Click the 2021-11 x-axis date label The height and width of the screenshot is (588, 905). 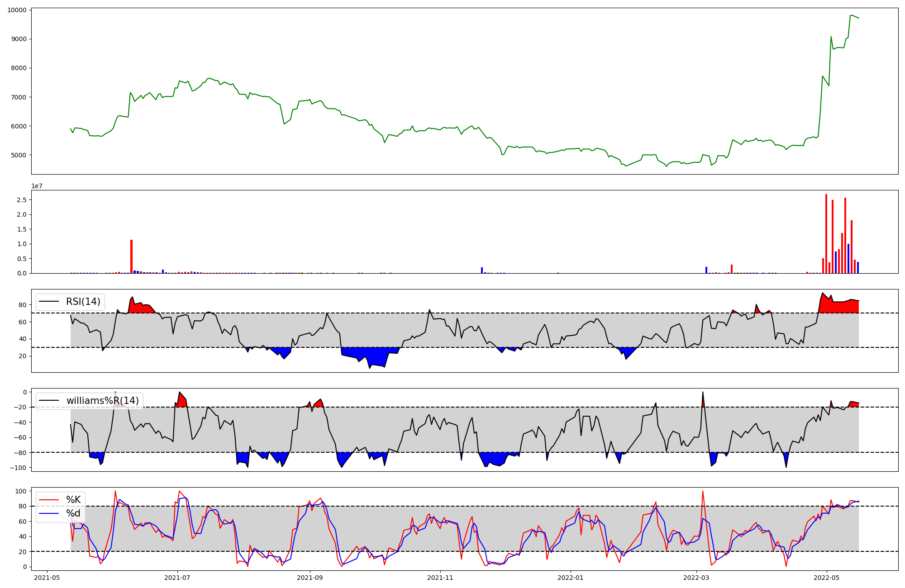(x=440, y=578)
